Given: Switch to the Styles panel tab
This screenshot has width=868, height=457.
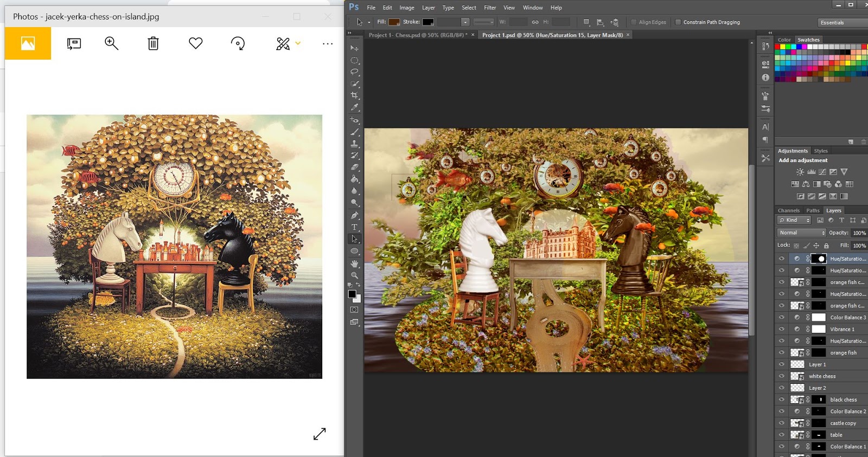Looking at the screenshot, I should point(821,151).
